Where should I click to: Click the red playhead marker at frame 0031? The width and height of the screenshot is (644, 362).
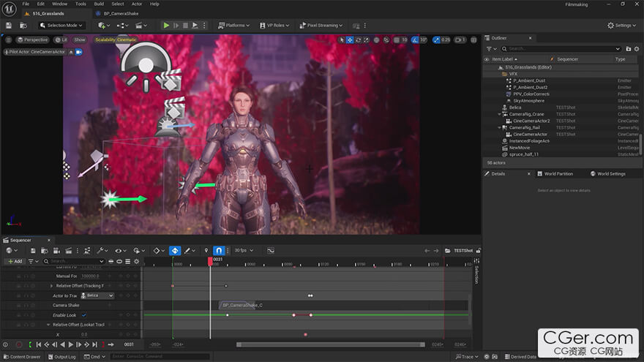tap(210, 261)
